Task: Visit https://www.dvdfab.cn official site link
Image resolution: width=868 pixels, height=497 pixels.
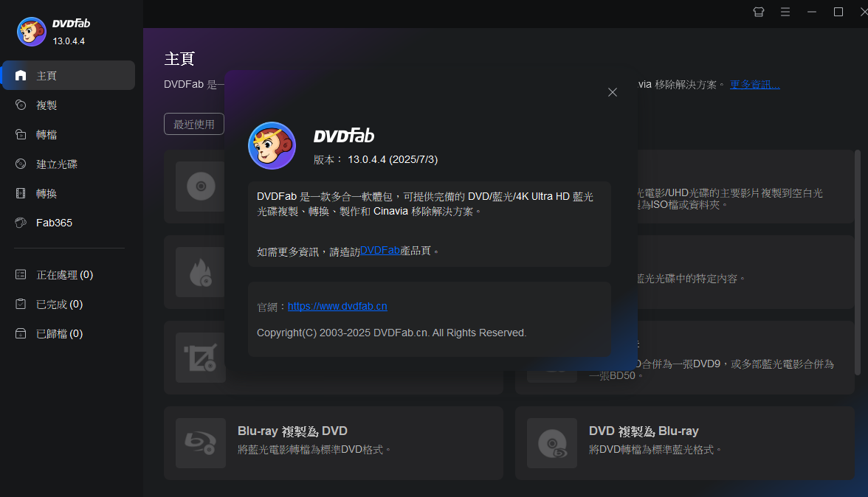Action: tap(337, 306)
